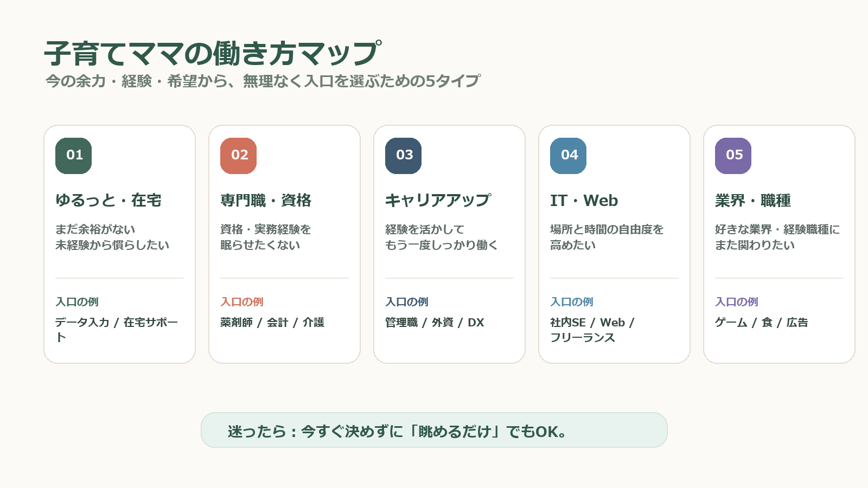Click the navy 03 number badge
The width and height of the screenshot is (868, 488).
(403, 156)
